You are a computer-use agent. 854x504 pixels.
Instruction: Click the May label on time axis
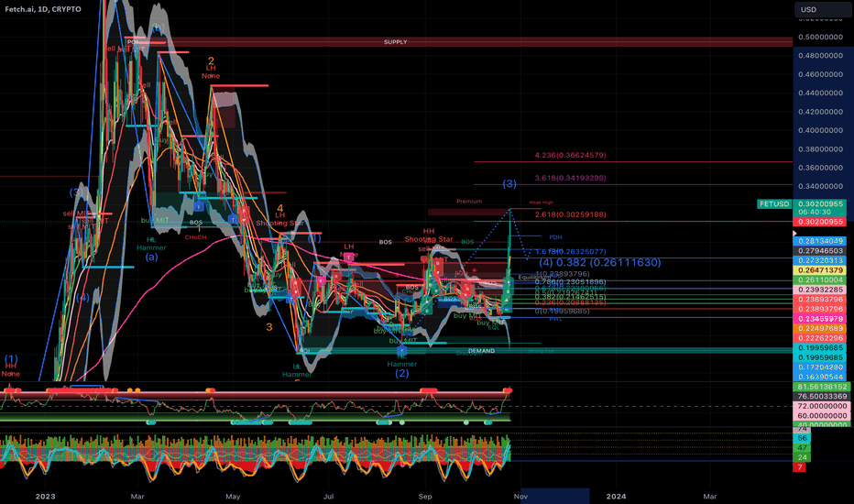233,497
